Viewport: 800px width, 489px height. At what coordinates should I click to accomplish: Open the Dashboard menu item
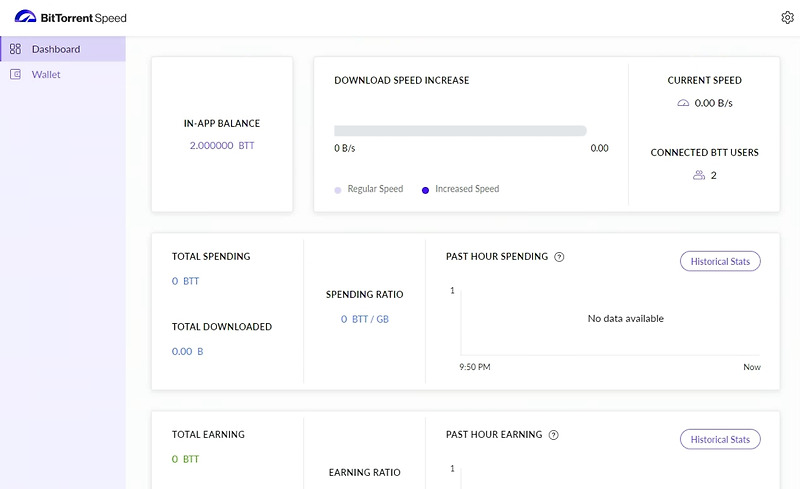tap(56, 49)
